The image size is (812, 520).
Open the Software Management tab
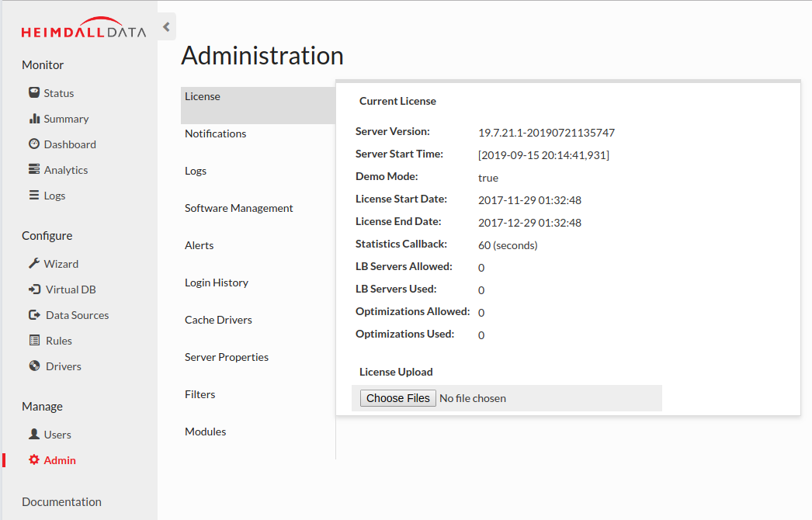point(238,208)
